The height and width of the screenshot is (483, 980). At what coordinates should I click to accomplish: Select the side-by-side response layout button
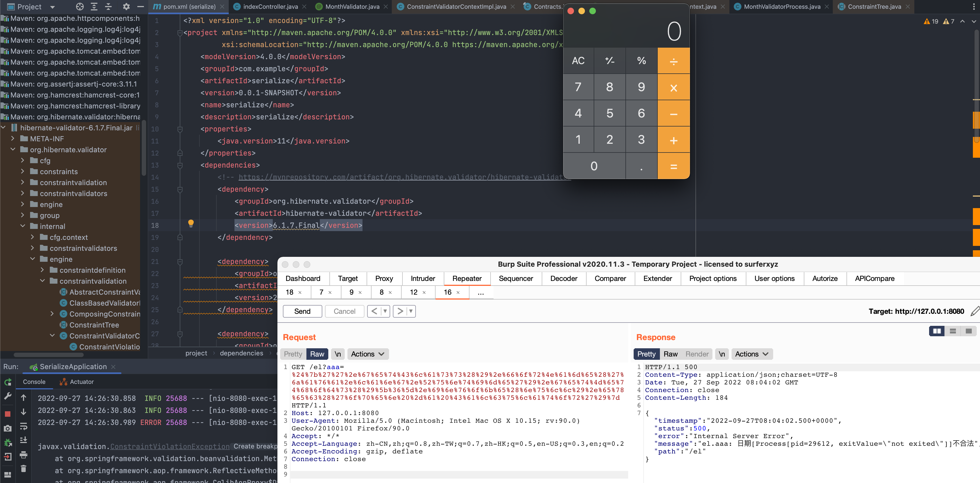click(936, 331)
